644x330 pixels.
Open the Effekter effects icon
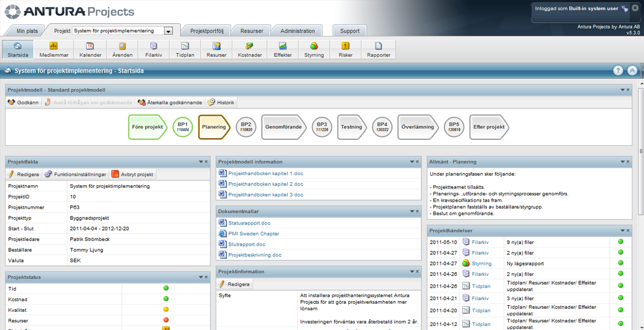click(x=283, y=49)
